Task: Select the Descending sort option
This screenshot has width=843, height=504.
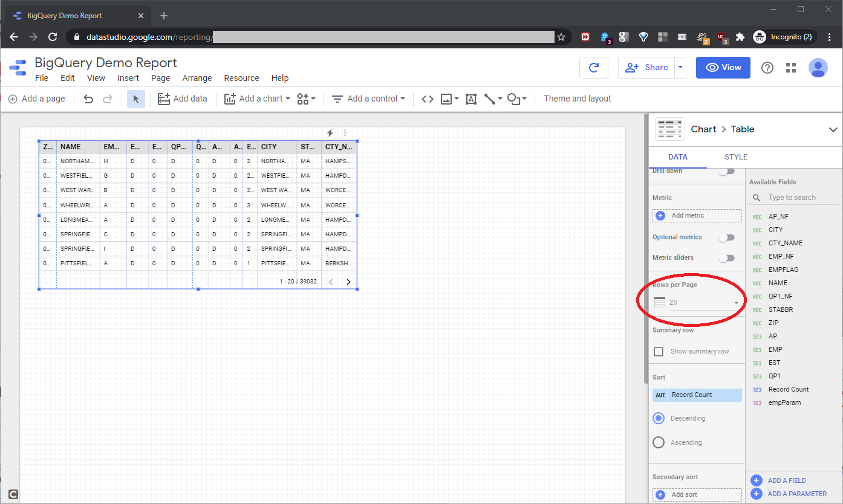Action: point(659,418)
